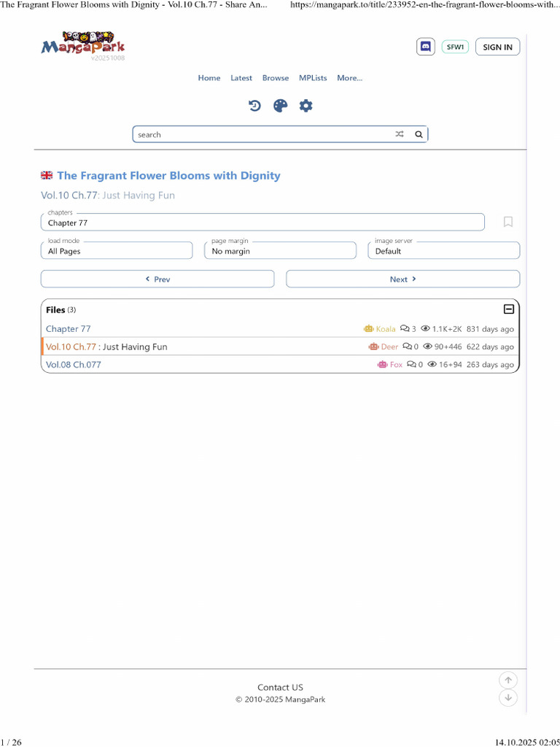Click the v20251008 version text
This screenshot has width=560, height=747.
[x=108, y=58]
